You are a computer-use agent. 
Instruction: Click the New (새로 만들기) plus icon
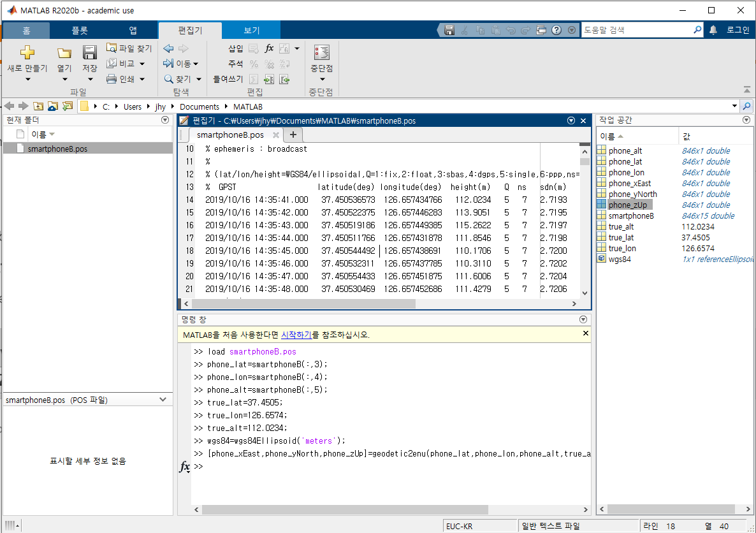(27, 52)
